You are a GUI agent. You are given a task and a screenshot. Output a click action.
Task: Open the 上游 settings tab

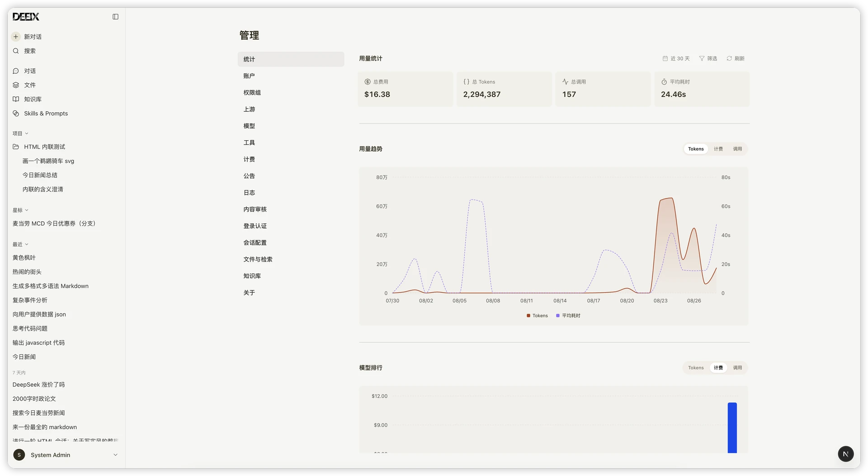click(x=291, y=109)
